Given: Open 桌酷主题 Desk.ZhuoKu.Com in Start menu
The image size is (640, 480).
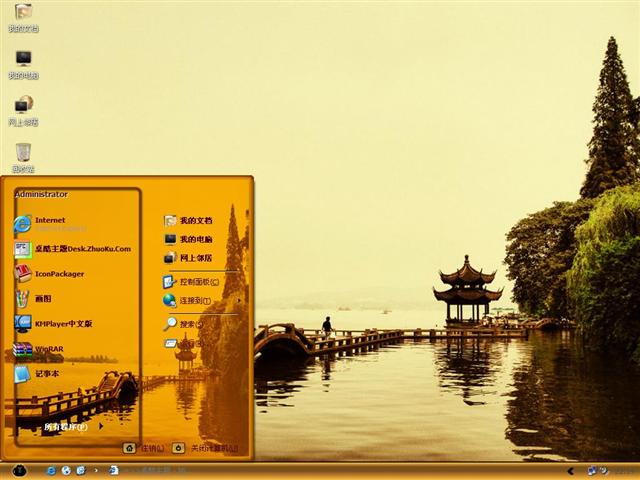Looking at the screenshot, I should point(73,249).
